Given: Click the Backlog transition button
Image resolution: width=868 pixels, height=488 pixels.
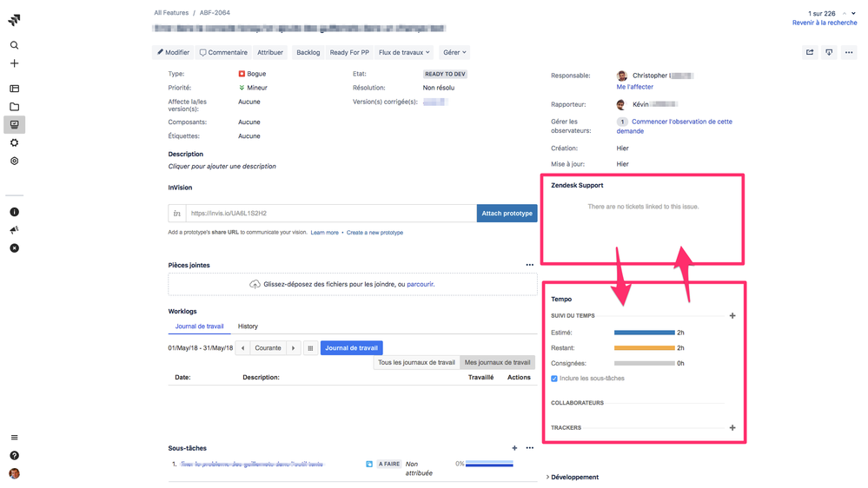Looking at the screenshot, I should coord(308,52).
